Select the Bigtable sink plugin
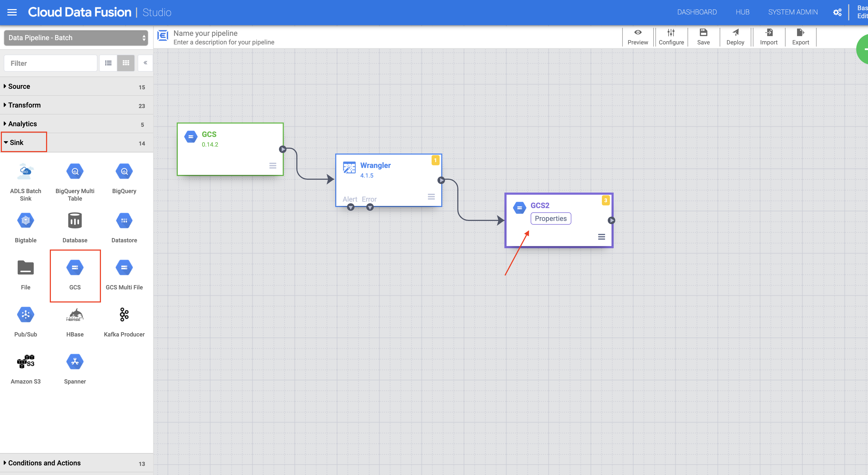Viewport: 868px width, 475px height. 26,220
